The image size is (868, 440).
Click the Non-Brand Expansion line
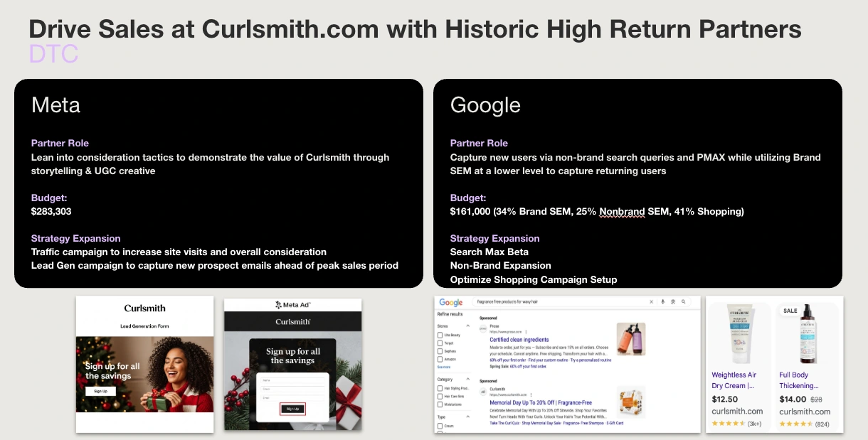(501, 265)
